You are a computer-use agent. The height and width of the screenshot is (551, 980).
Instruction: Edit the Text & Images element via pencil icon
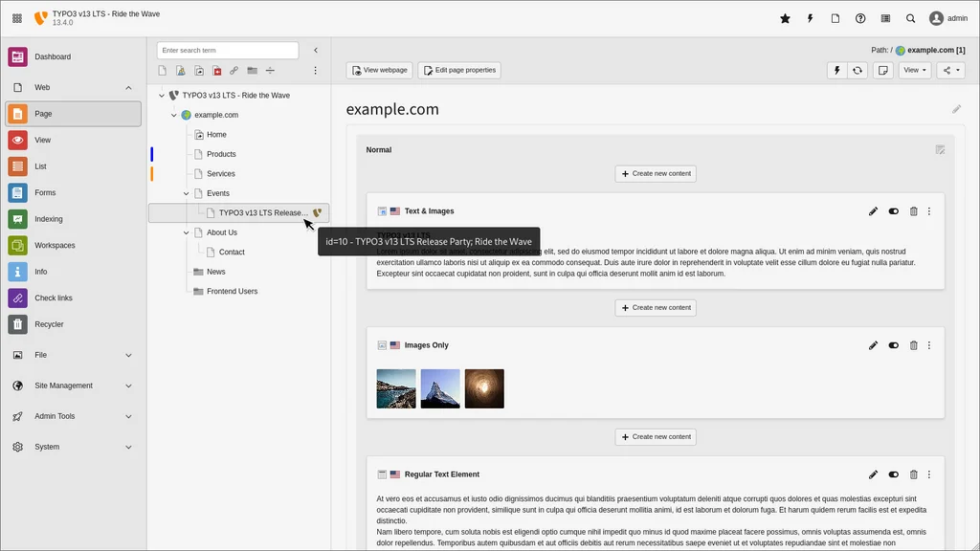[873, 210]
